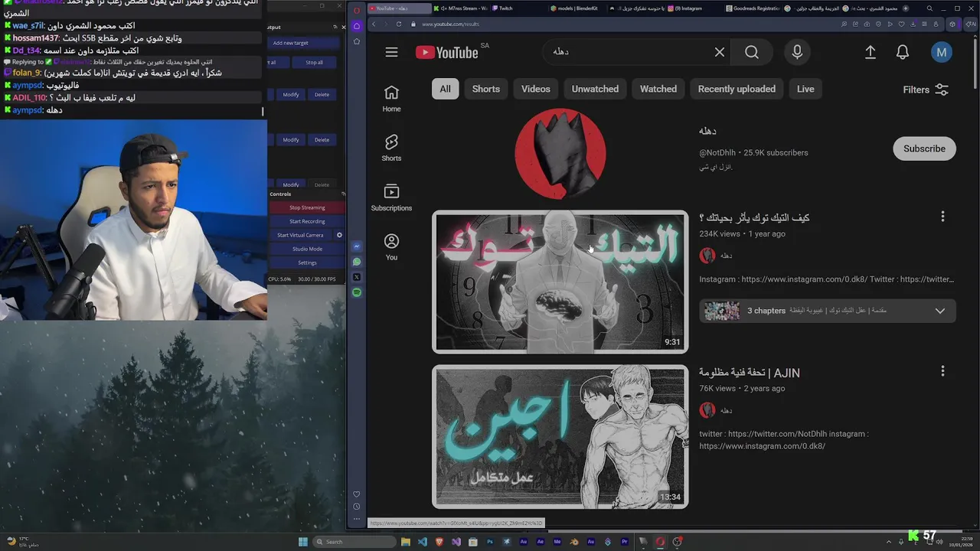Switch to the Goodreads Registration tab

pos(753,8)
